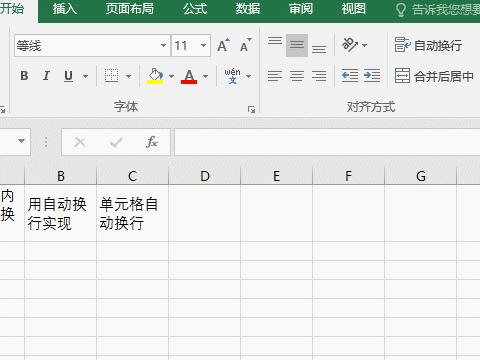Toggle bold formatting
Viewport: 480px width, 360px height.
pos(24,76)
